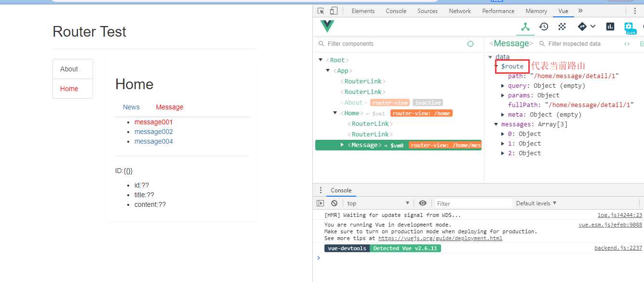Open the Vuex history icon
Image resolution: width=644 pixels, height=282 pixels.
tap(544, 27)
